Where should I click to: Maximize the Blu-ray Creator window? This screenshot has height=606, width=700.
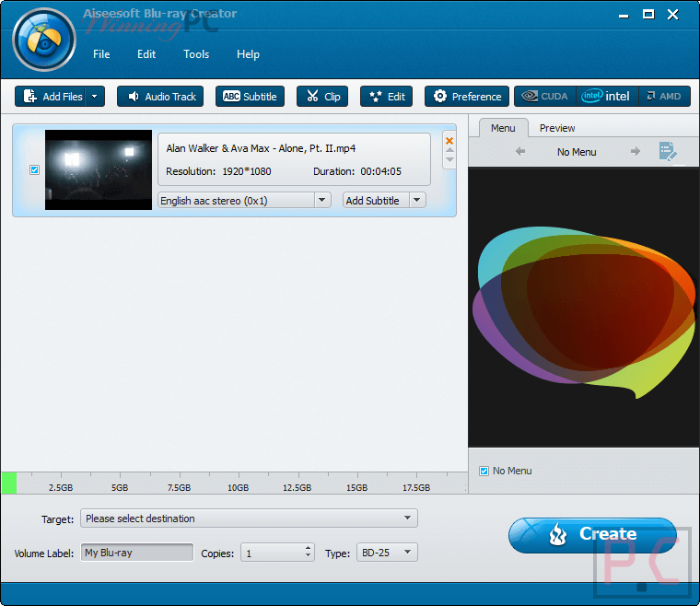648,15
